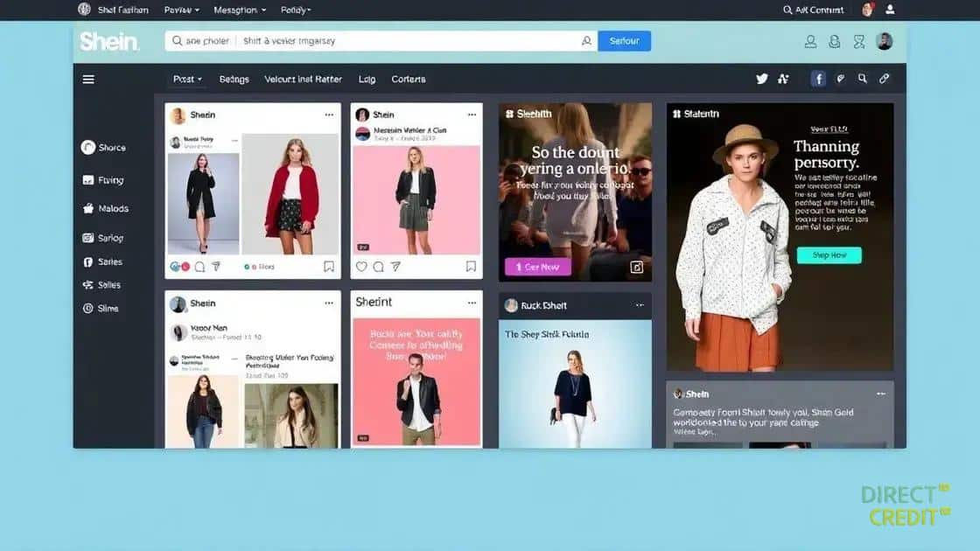Open Slime in the sidebar
Image resolution: width=980 pixels, height=551 pixels.
point(101,309)
